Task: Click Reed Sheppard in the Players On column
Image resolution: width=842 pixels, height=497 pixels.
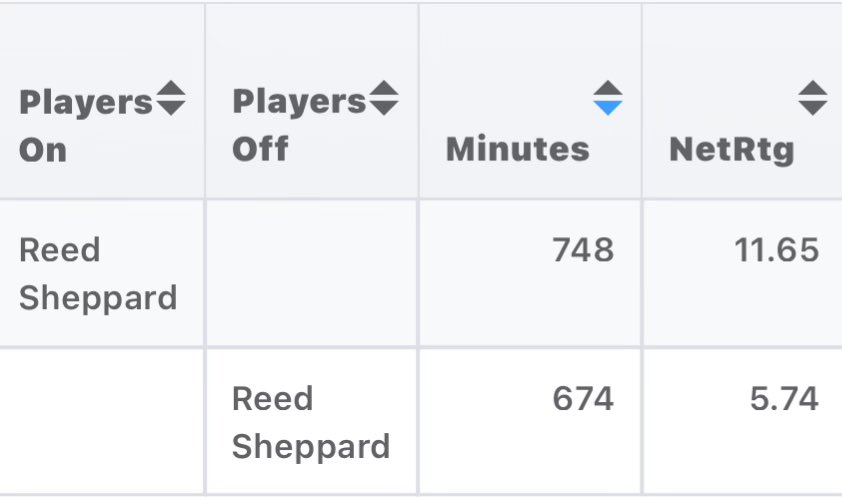Action: [x=98, y=274]
